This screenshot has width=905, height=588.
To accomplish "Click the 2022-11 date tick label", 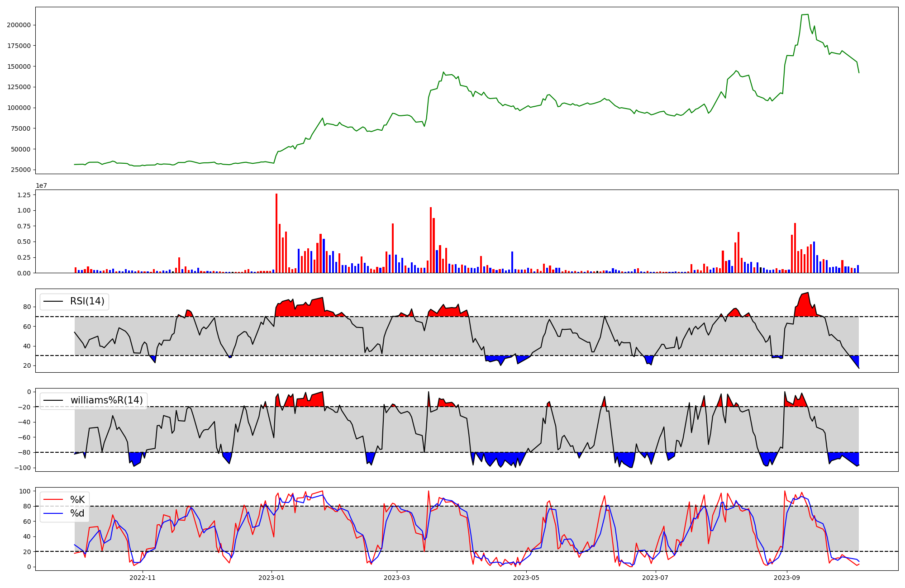I will click(143, 578).
